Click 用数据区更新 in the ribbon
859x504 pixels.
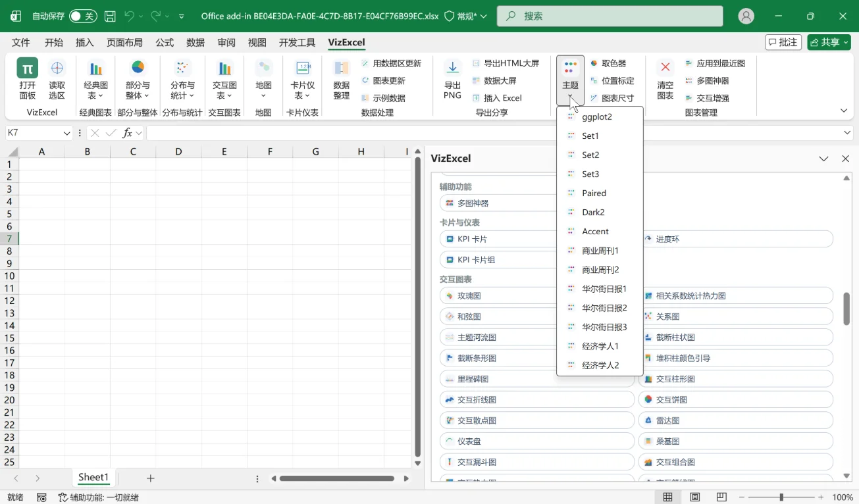[392, 63]
